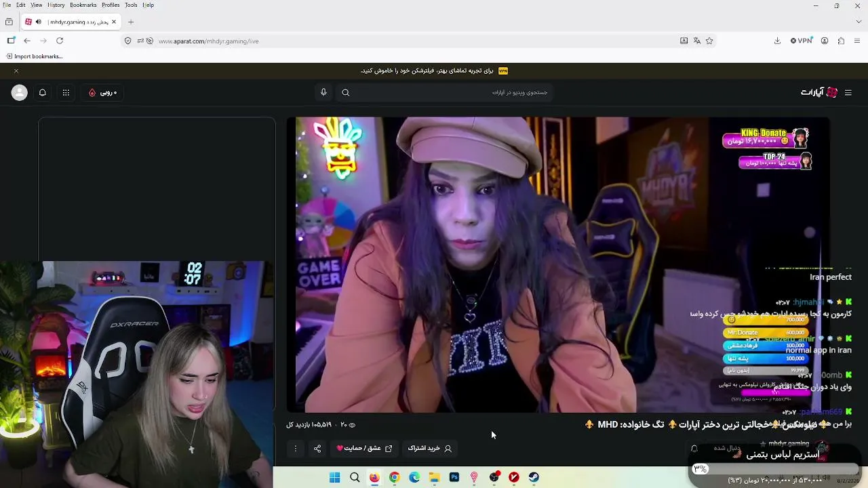The width and height of the screenshot is (868, 488).
Task: Open the mhdyr.gaming channel name link
Action: click(789, 443)
